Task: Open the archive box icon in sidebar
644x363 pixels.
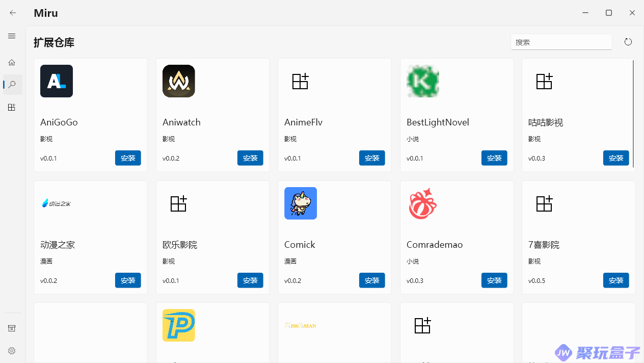Action: point(12,328)
